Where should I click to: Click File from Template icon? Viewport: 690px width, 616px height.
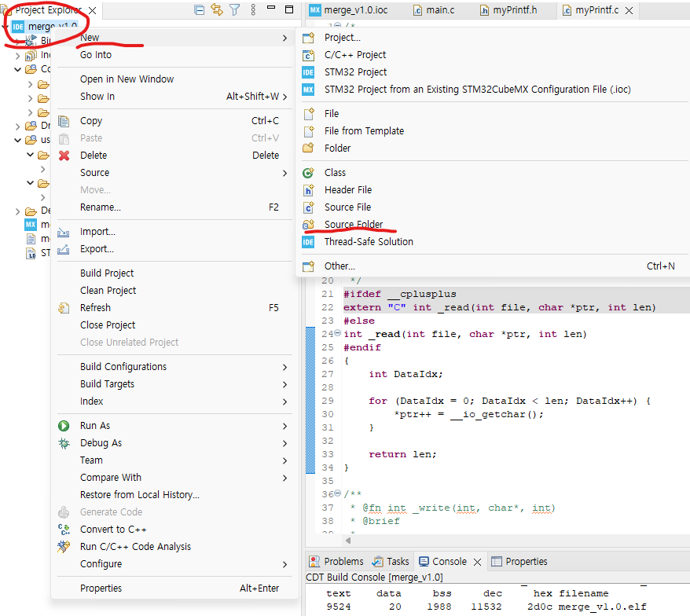click(x=309, y=131)
